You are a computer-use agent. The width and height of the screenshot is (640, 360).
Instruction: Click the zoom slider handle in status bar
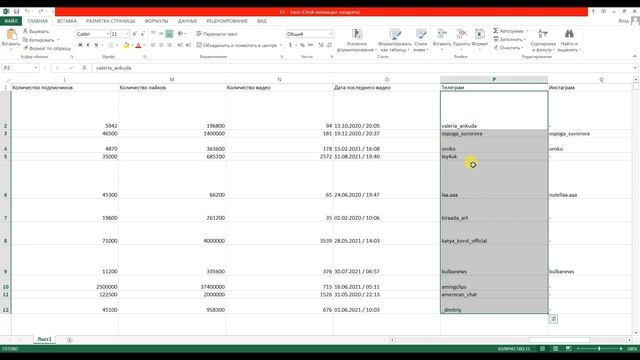tap(599, 349)
